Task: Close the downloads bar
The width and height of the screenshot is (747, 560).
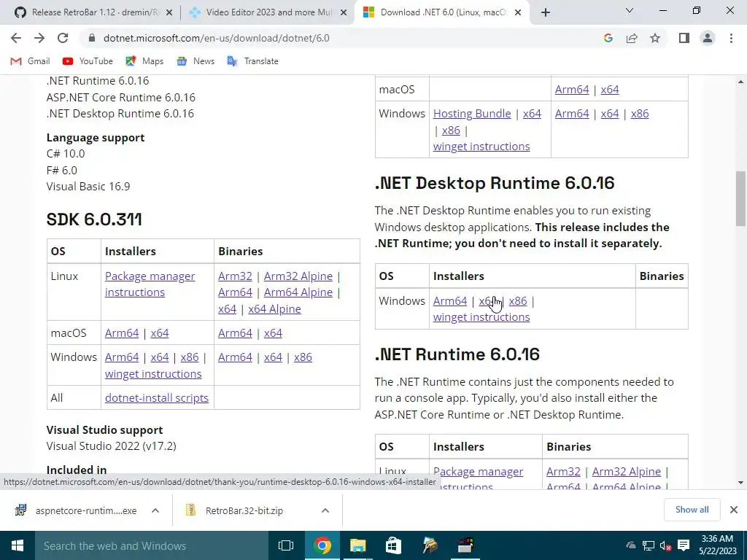Action: tap(734, 510)
